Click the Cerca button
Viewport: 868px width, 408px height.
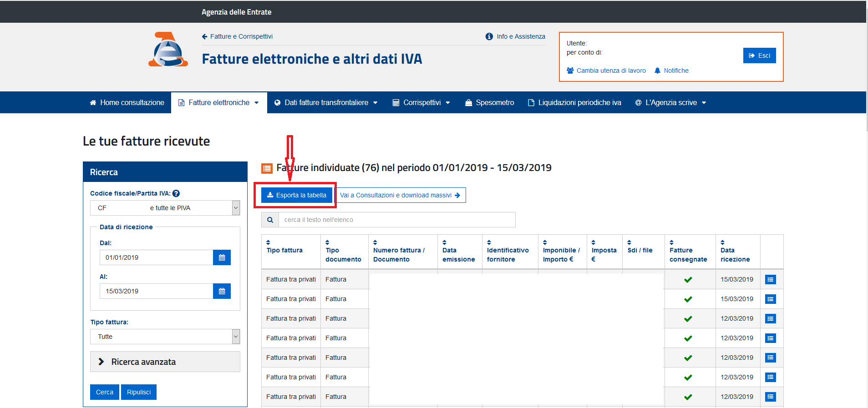[105, 392]
